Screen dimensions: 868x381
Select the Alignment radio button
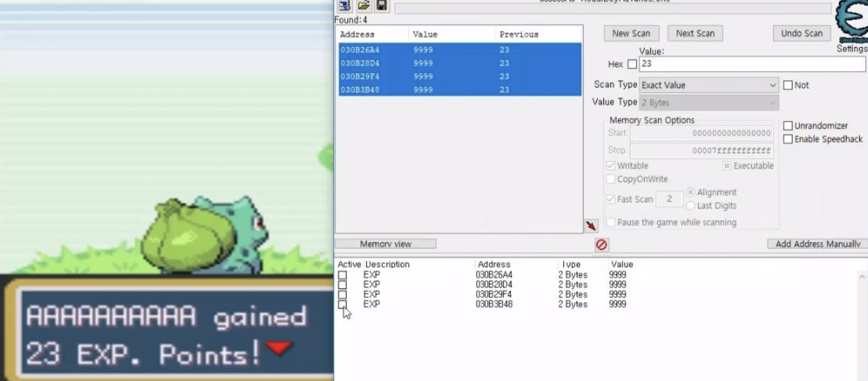(x=690, y=192)
